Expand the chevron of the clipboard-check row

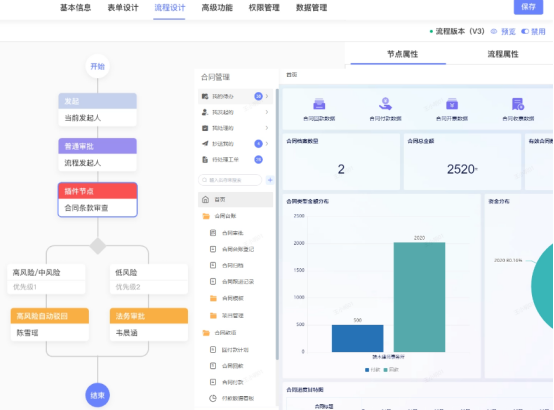click(x=267, y=128)
